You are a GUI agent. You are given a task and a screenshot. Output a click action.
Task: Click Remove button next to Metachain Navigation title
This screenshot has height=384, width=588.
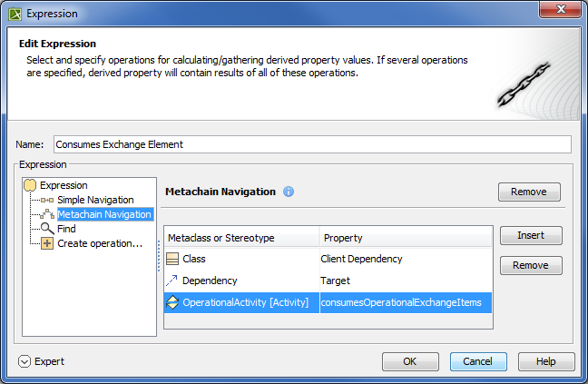coord(528,192)
